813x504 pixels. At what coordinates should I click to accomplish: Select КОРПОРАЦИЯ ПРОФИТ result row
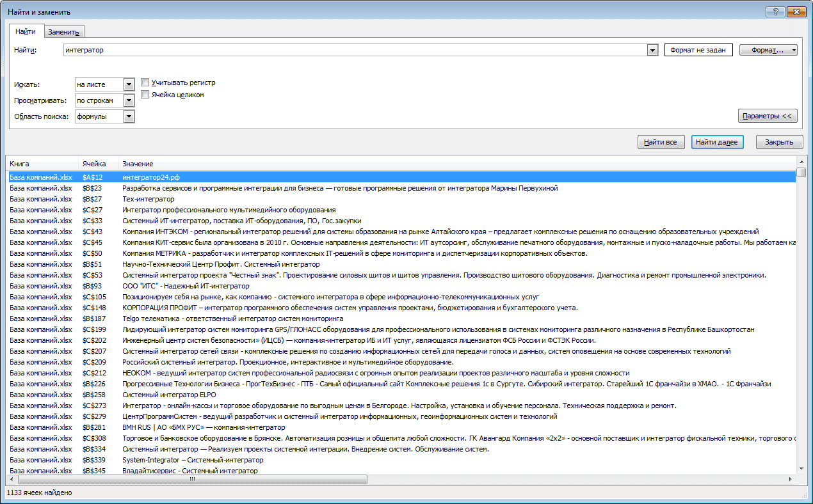pos(401,308)
